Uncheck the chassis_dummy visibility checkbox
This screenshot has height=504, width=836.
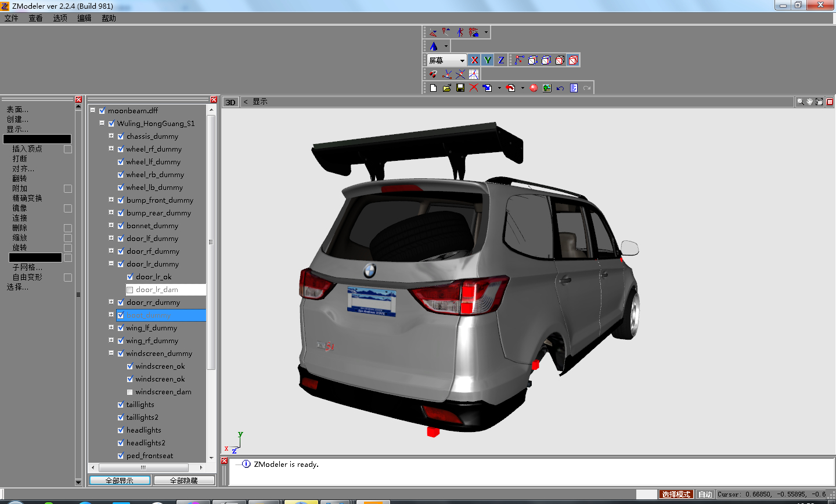[121, 136]
